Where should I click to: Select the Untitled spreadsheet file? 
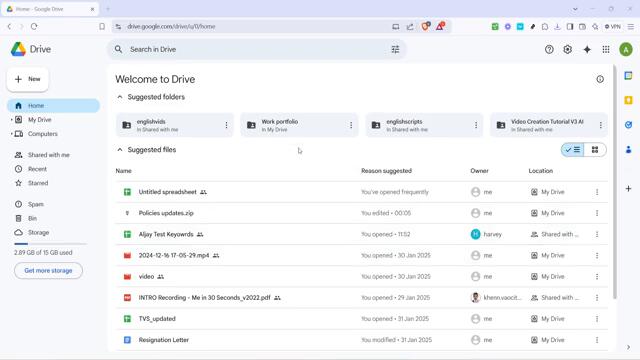point(362,192)
